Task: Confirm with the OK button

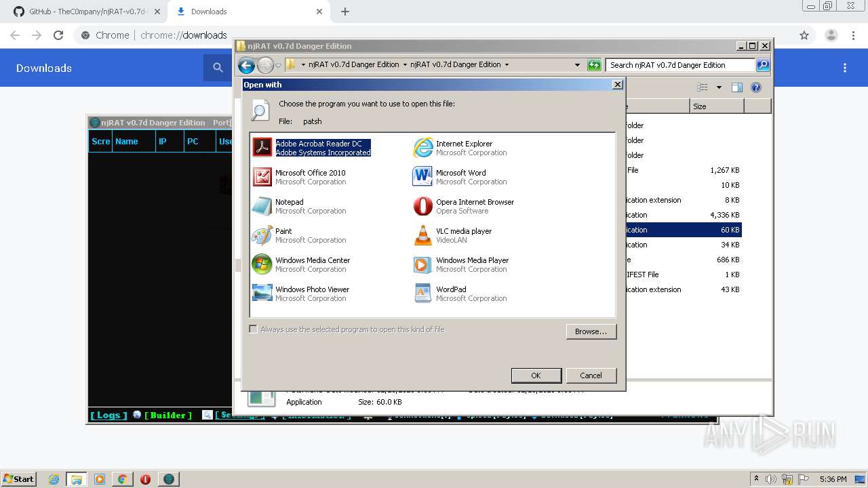Action: [x=536, y=375]
